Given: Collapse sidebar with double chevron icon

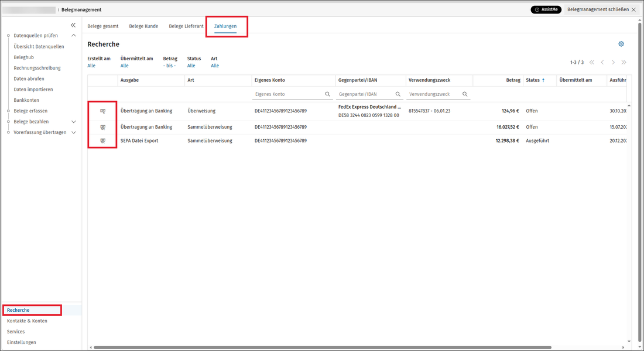Looking at the screenshot, I should 73,25.
